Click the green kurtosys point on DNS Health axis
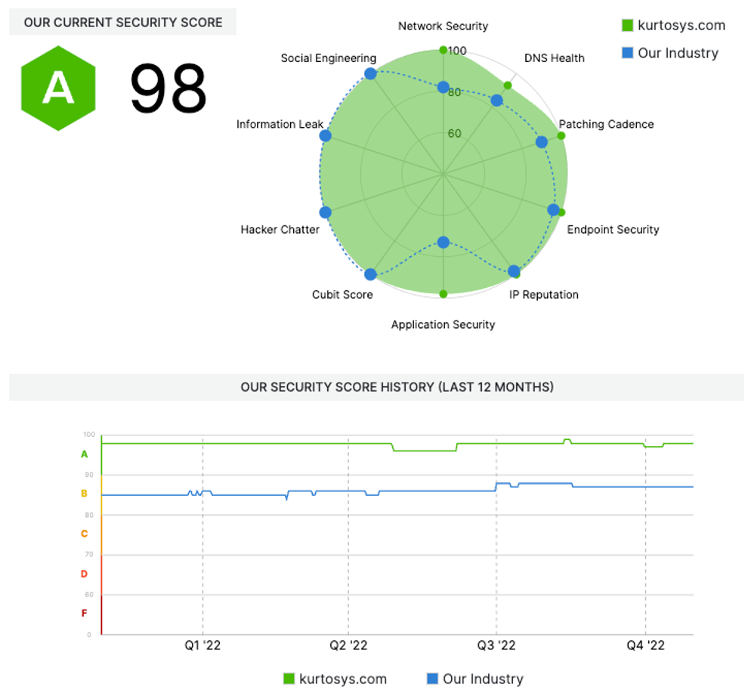 [508, 85]
